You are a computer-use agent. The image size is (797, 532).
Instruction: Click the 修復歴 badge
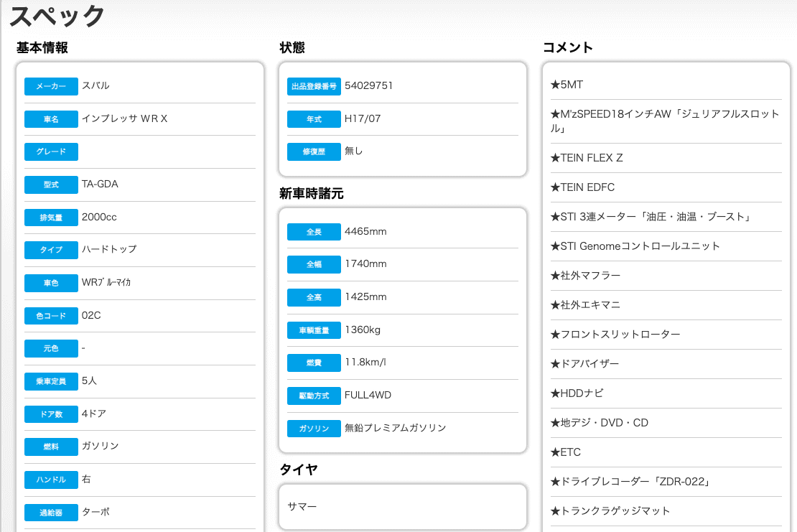pos(313,151)
